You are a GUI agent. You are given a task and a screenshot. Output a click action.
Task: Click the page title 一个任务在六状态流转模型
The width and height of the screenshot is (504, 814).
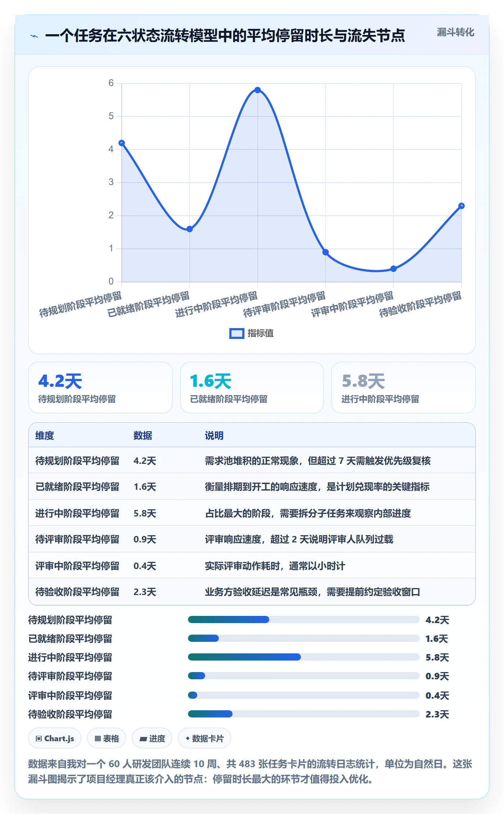[x=225, y=36]
